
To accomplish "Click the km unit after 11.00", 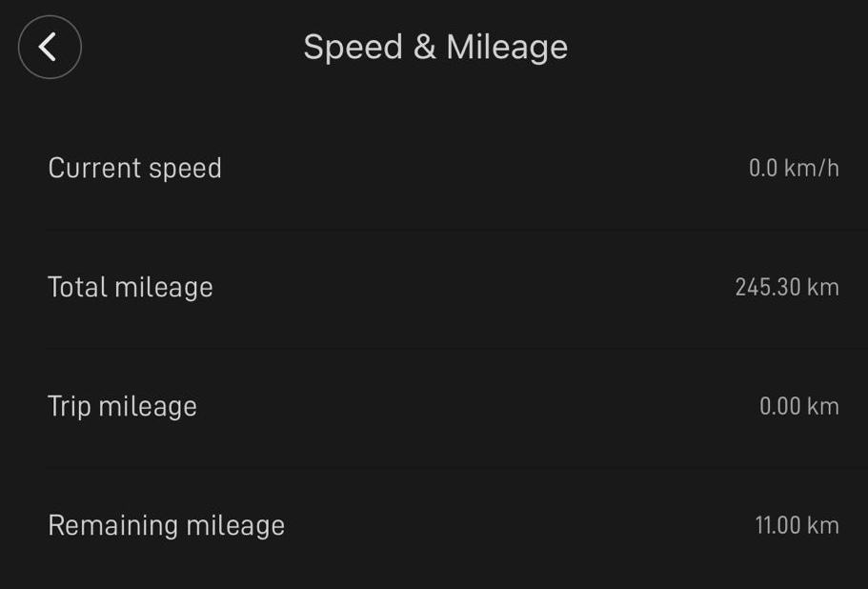I will point(822,525).
